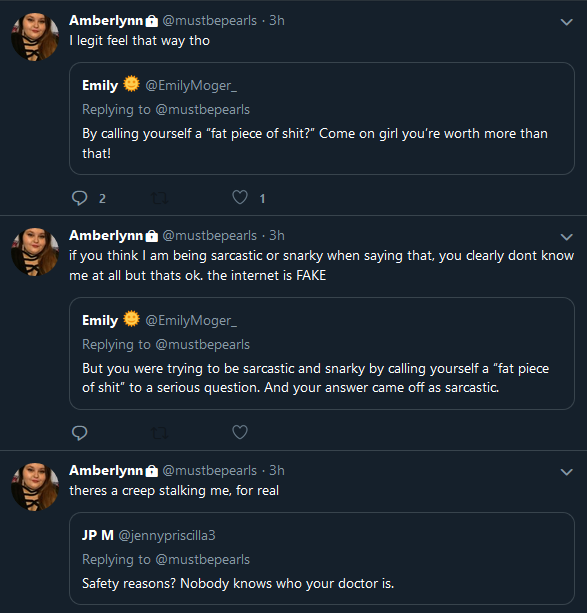Click the @mustbepearls handle on the "sarcastic or snarky" tweet
Viewport: 587px width, 613px height.
pos(210,236)
